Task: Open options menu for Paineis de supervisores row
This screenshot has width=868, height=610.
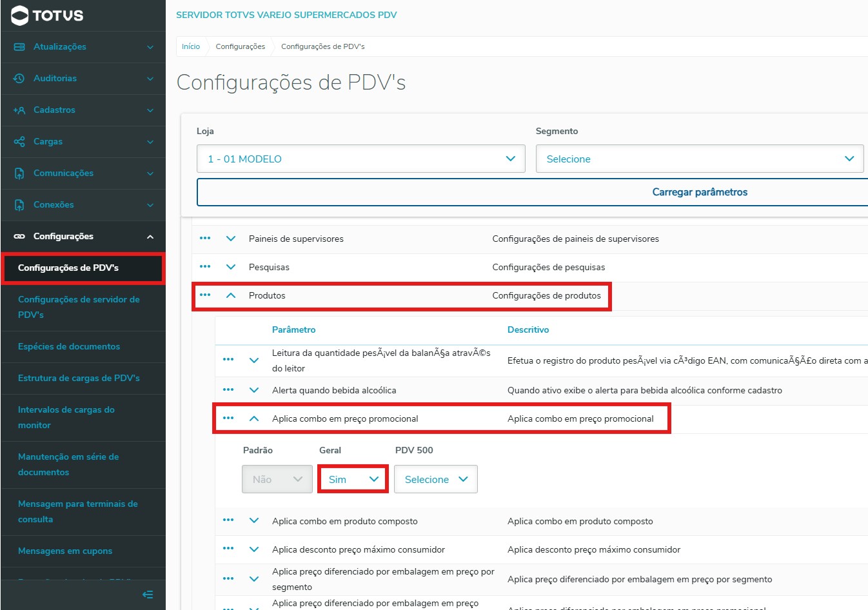Action: pos(205,239)
